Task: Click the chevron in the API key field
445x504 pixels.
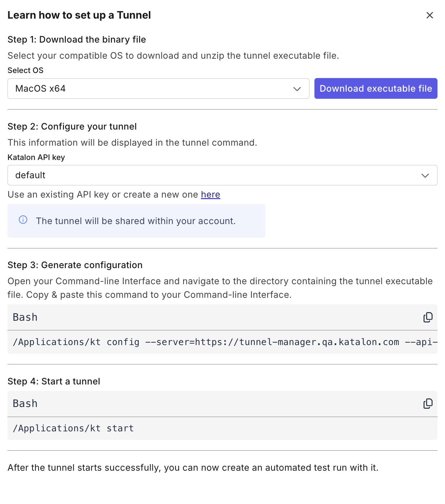Action: pos(425,175)
